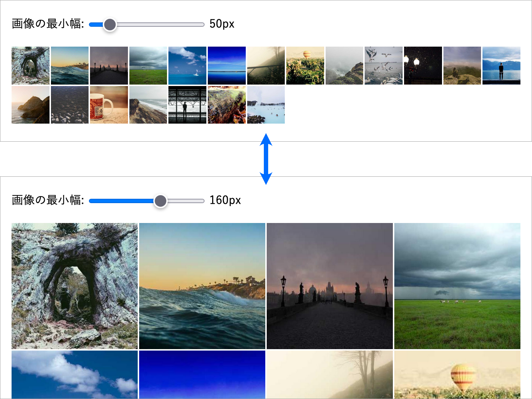Click the bottom '画像の最小幅:' label
Image resolution: width=532 pixels, height=399 pixels.
pos(48,200)
